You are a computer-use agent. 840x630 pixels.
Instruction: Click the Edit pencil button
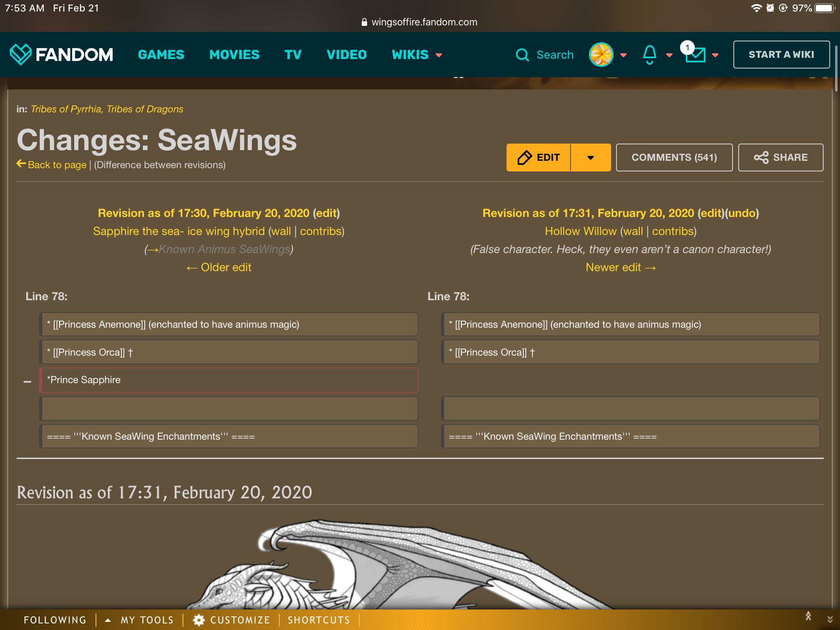coord(539,157)
